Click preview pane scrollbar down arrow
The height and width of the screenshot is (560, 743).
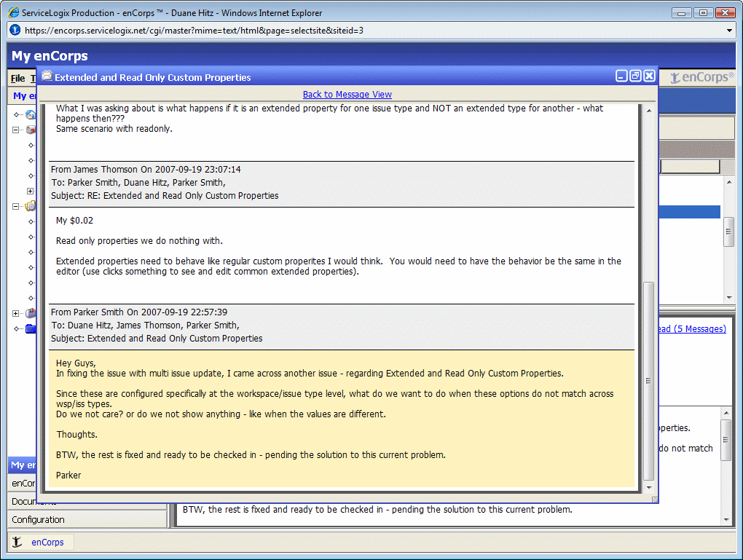(x=726, y=520)
